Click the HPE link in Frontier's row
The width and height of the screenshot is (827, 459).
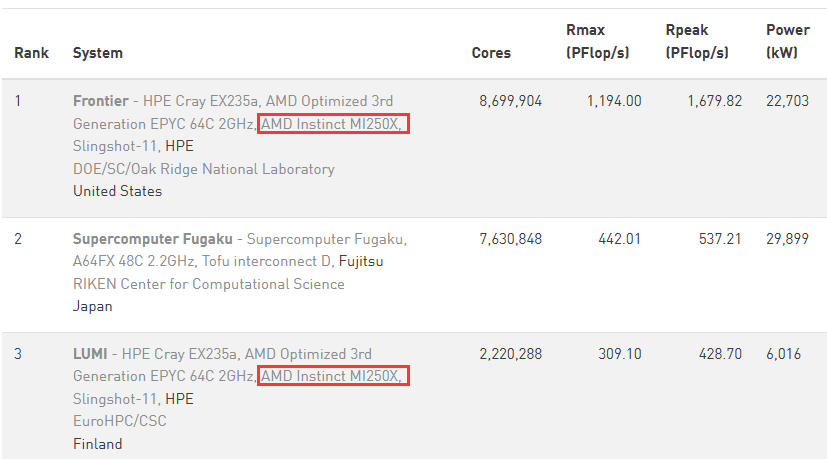[x=179, y=147]
